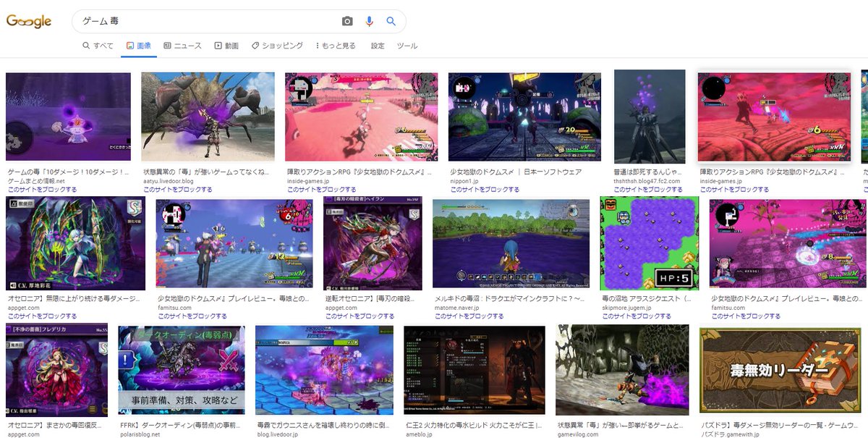Click caption FFRK】ダークオーディン(毒弱点)の事前
The image size is (868, 438).
click(182, 427)
